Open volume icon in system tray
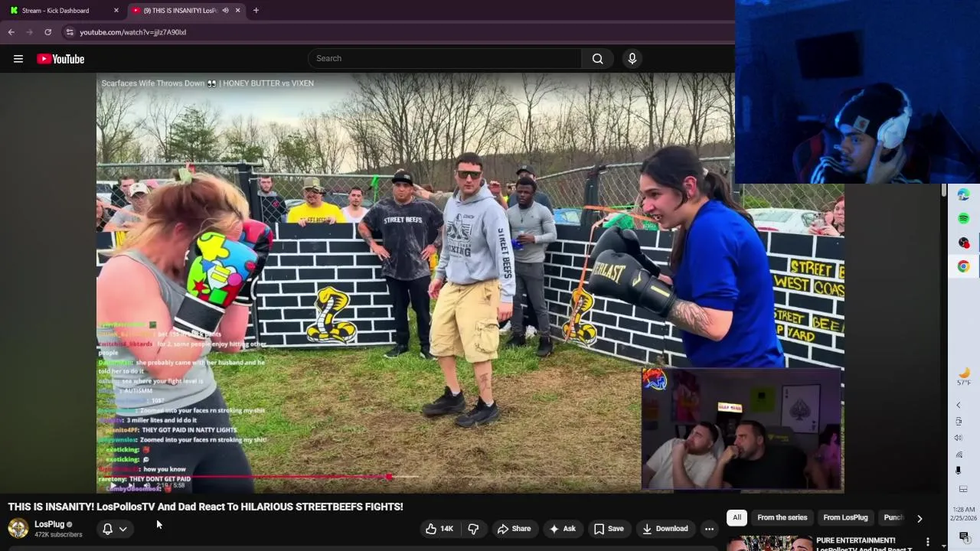This screenshot has width=980, height=551. (x=959, y=438)
